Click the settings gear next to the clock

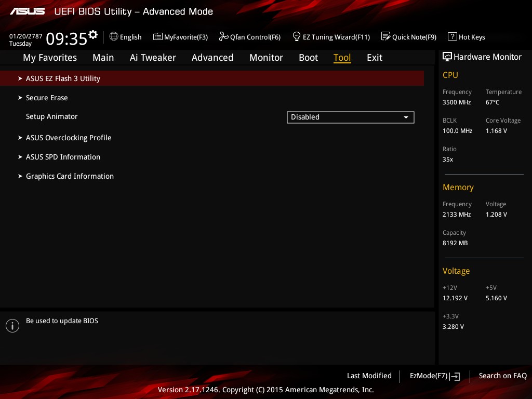point(93,35)
